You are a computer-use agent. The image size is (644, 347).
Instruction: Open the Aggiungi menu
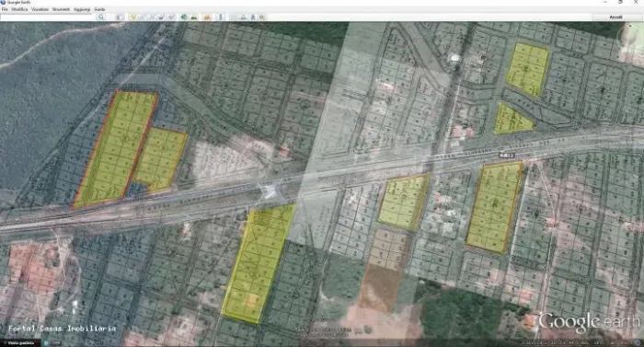pos(82,9)
